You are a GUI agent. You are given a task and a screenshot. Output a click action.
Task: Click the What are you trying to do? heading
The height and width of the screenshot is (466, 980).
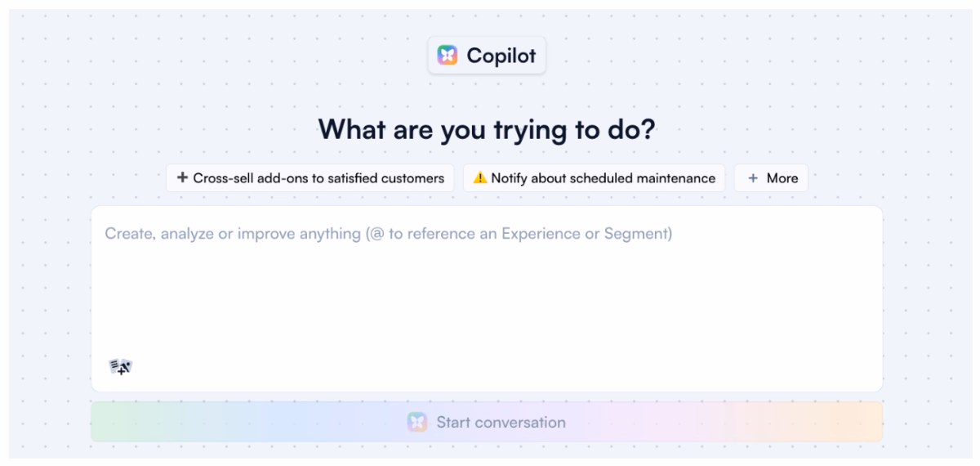pyautogui.click(x=487, y=129)
